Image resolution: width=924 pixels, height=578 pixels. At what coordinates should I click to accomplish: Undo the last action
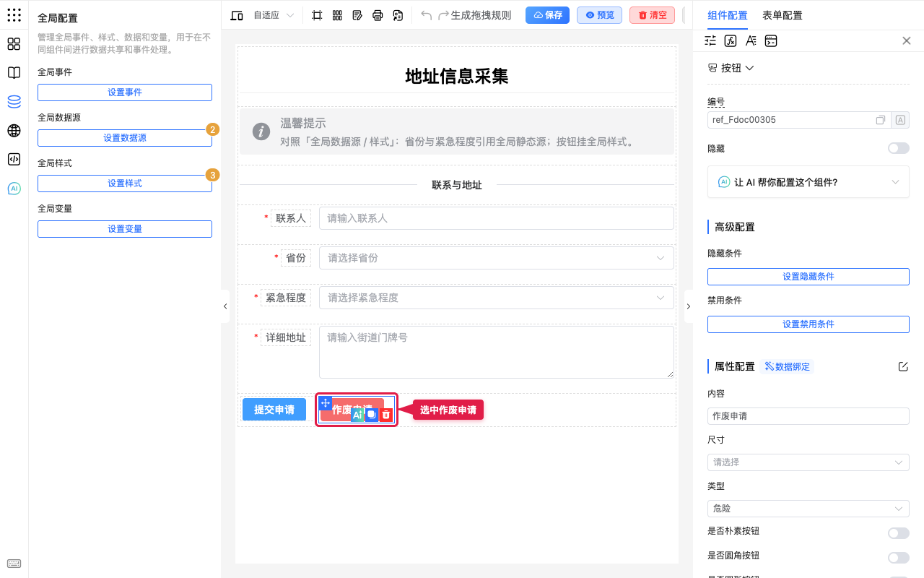(x=427, y=15)
